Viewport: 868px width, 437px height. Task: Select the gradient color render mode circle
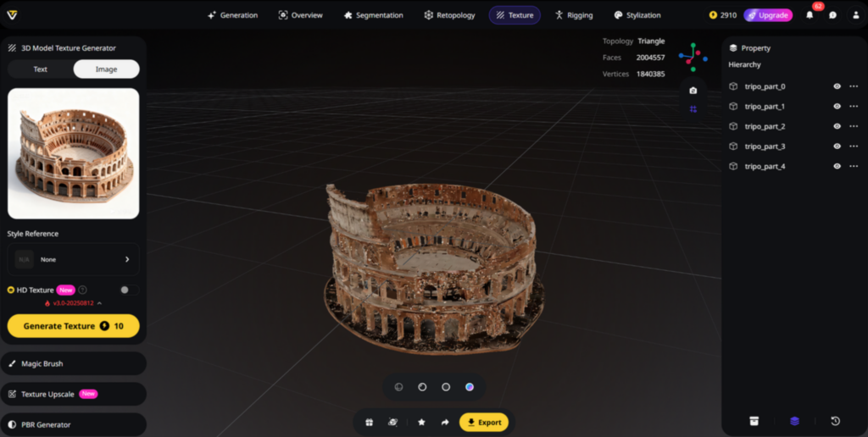[470, 387]
